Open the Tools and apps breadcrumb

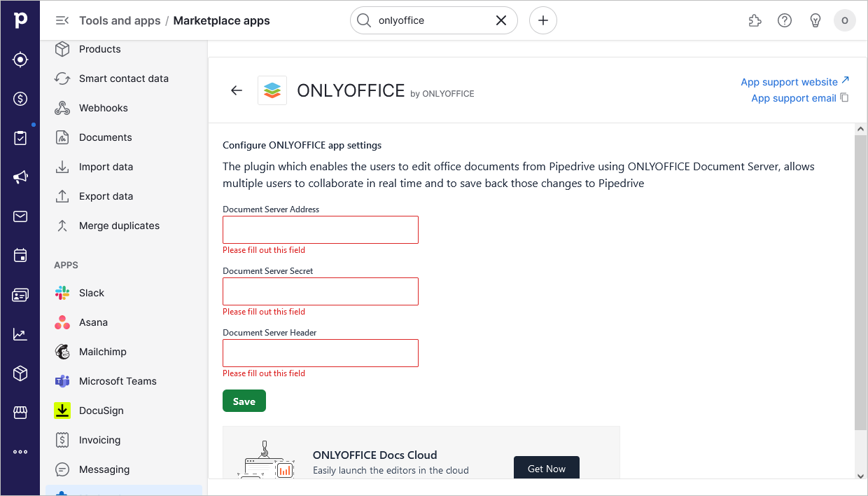tap(120, 20)
